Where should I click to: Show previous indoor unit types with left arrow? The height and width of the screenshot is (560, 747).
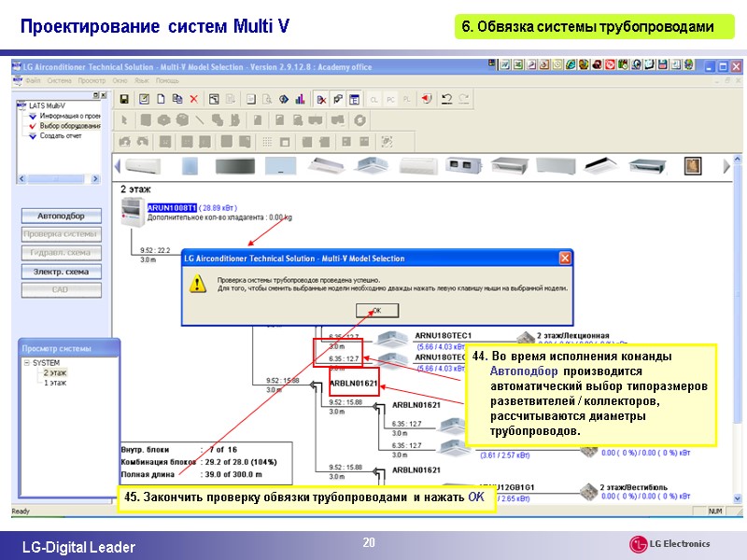(118, 166)
